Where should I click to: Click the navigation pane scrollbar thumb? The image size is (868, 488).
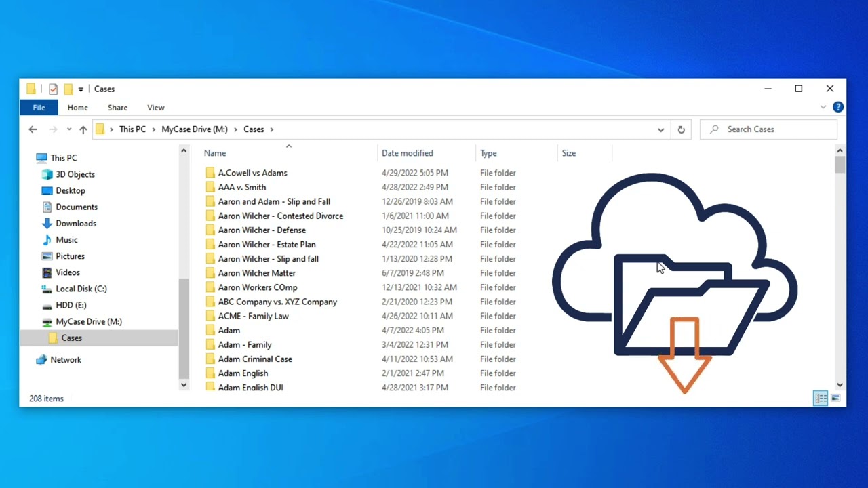pyautogui.click(x=183, y=328)
